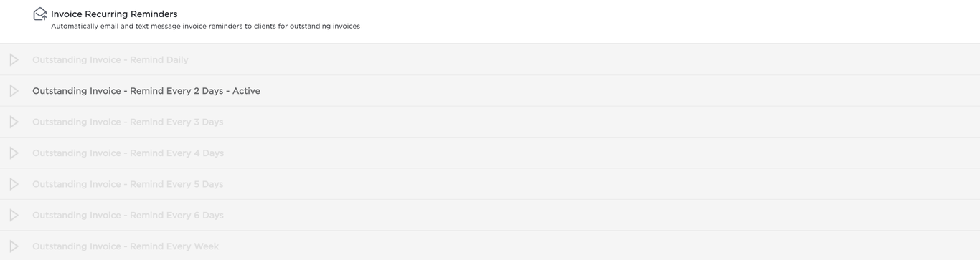Viewport: 980px width, 260px height.
Task: Click the Active status text on the 2 Days reminder
Action: point(246,91)
